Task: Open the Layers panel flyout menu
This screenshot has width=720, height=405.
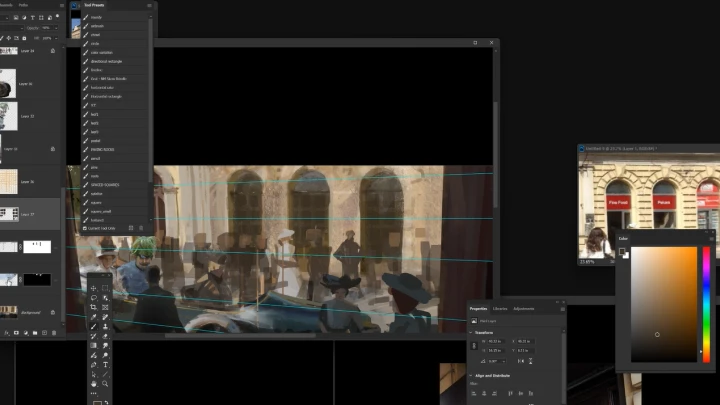Action: point(62,6)
